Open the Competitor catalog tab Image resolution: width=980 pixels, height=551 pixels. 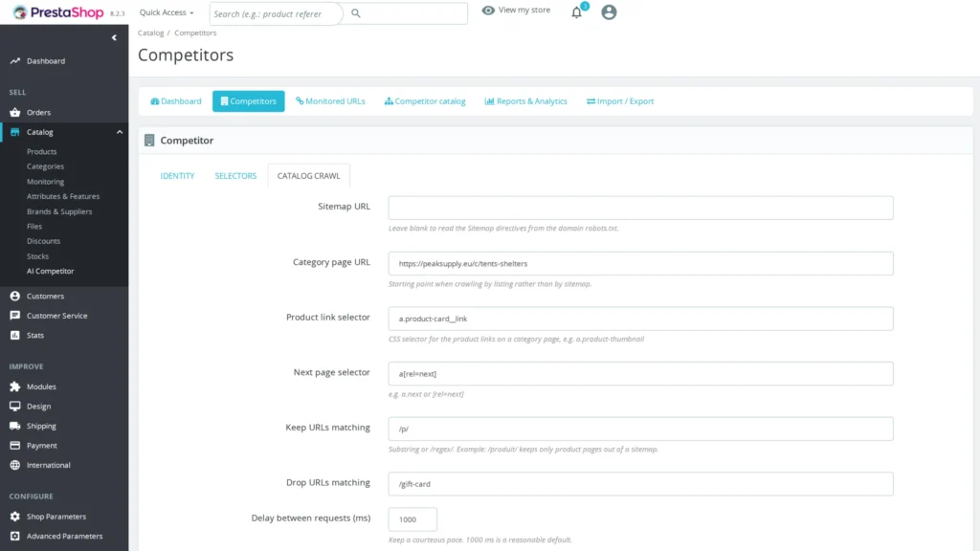[x=425, y=101]
